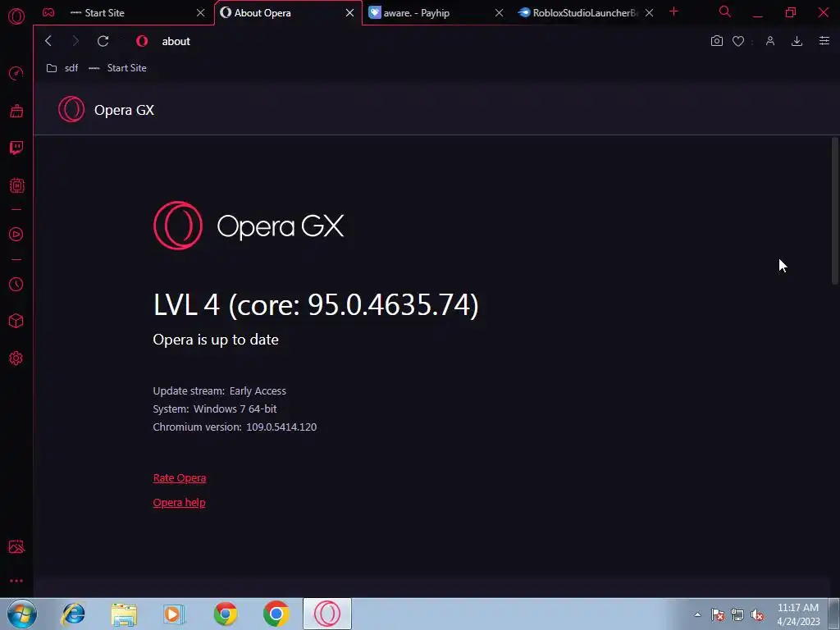Click the 109.0.5414.120 Chromium version text
This screenshot has width=840, height=630.
coord(281,427)
